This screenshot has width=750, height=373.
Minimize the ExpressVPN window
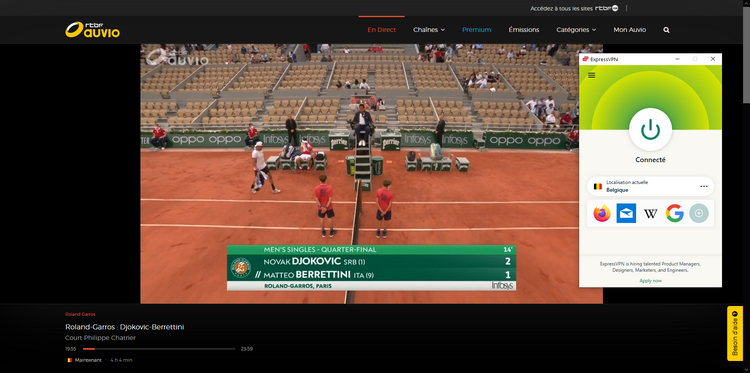(677, 59)
